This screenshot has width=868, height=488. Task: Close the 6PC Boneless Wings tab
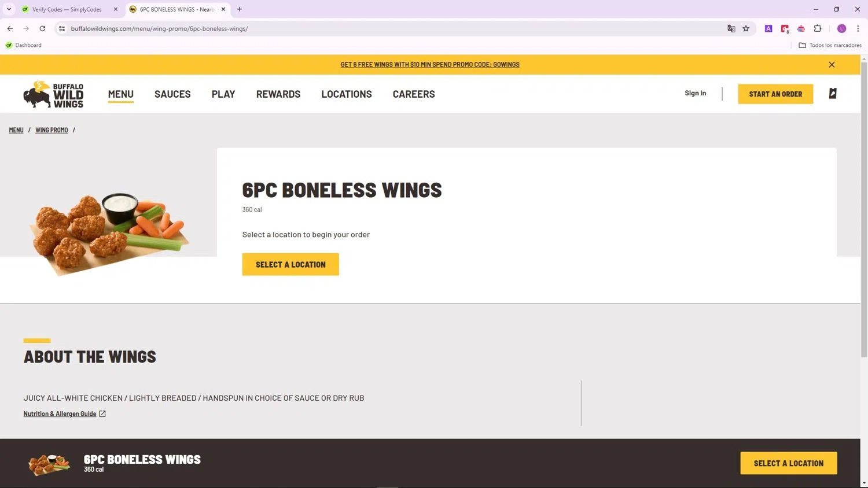tap(223, 9)
